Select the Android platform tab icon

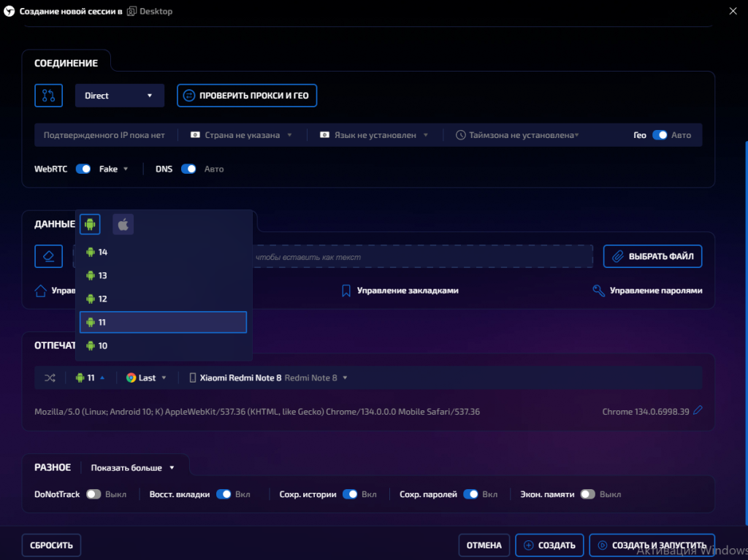click(x=90, y=224)
